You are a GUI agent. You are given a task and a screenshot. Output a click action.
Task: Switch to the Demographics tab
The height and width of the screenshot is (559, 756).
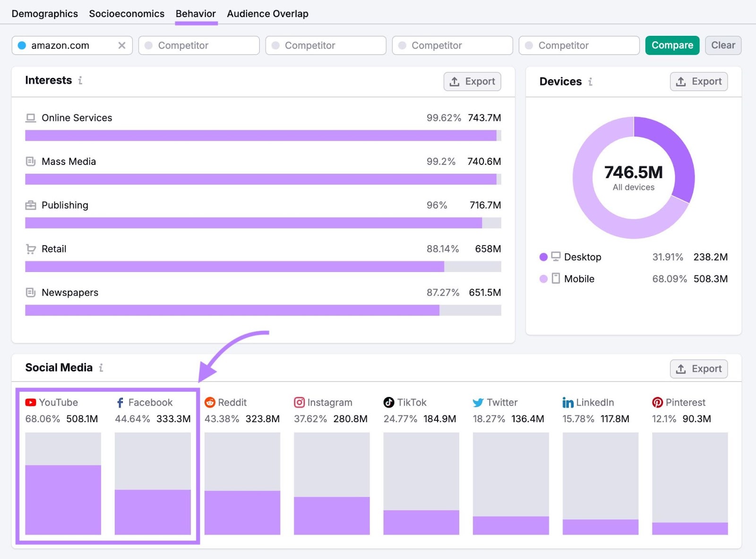(44, 13)
